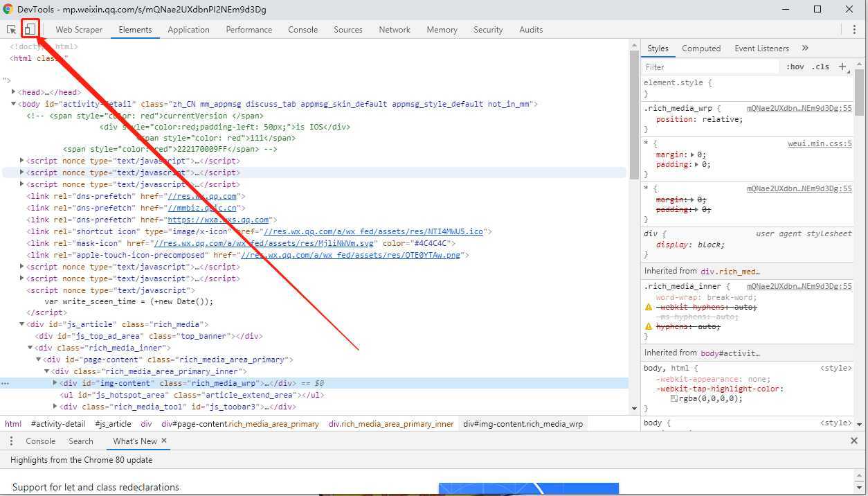Screen dimensions: 868x496
Task: Toggle the :hov element state panel
Action: (795, 67)
